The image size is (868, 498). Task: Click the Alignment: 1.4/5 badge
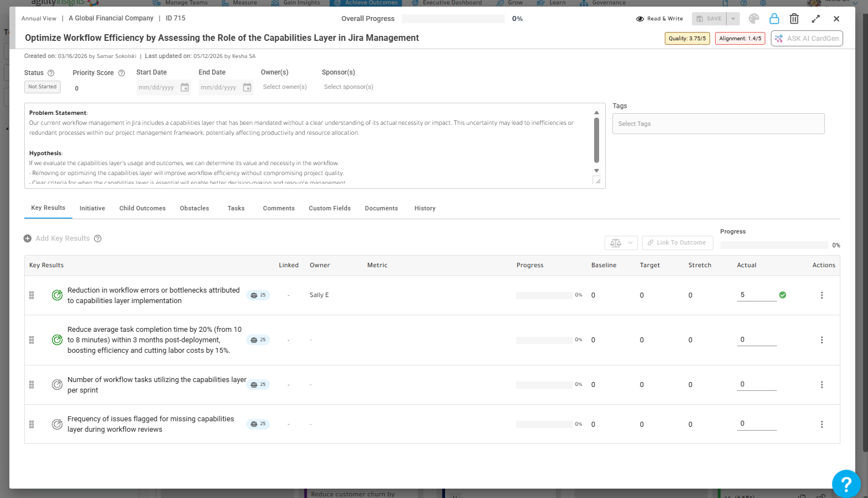click(740, 39)
